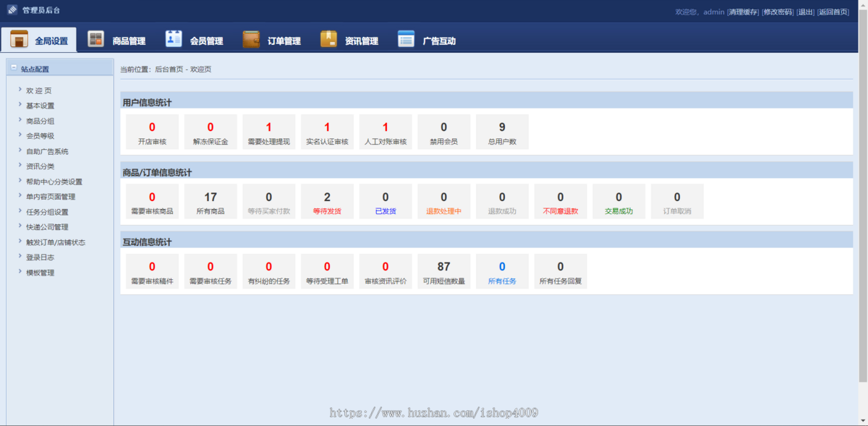Click the 开店审核 stat card
868x426 pixels.
[152, 132]
